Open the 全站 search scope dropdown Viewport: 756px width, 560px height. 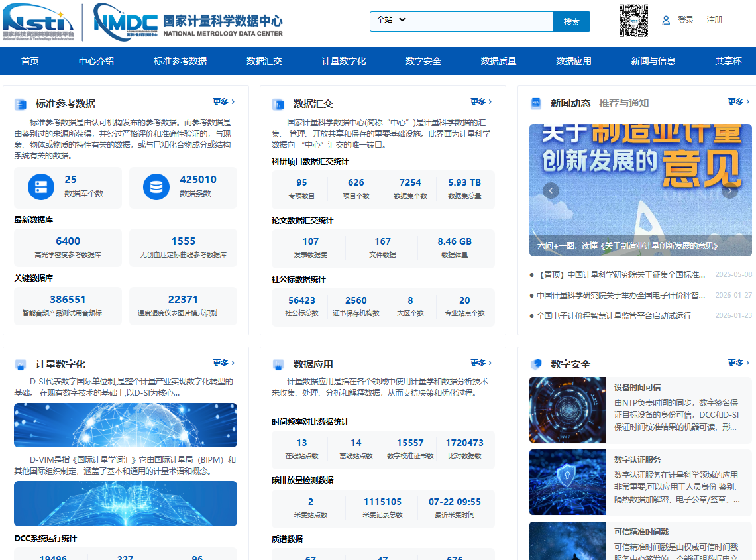pos(392,21)
